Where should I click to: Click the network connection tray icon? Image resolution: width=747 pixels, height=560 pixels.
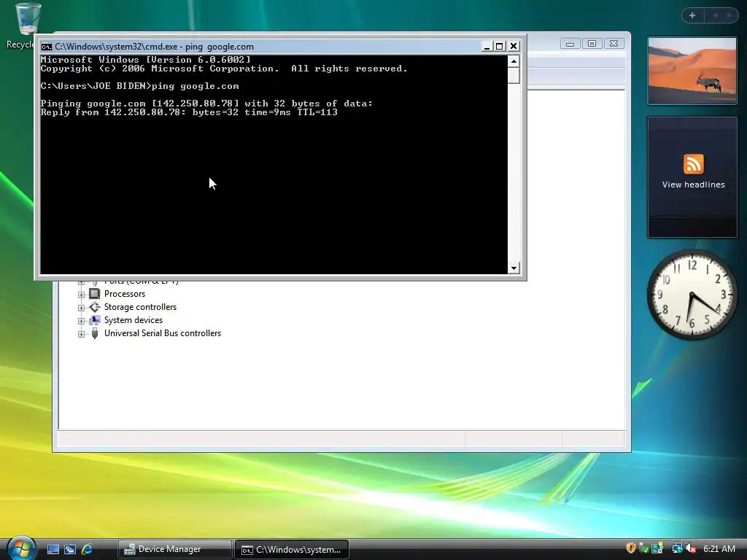tap(677, 548)
